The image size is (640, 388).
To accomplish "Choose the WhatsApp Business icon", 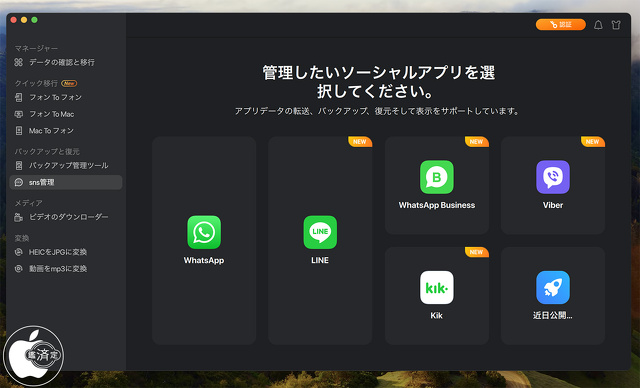I will coord(437,177).
